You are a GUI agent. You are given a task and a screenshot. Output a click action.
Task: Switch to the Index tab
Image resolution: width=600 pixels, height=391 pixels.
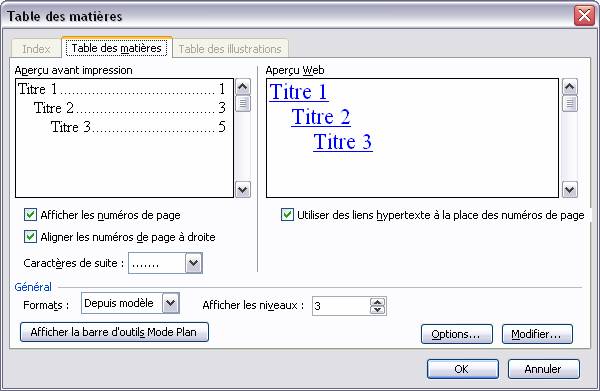(x=36, y=49)
